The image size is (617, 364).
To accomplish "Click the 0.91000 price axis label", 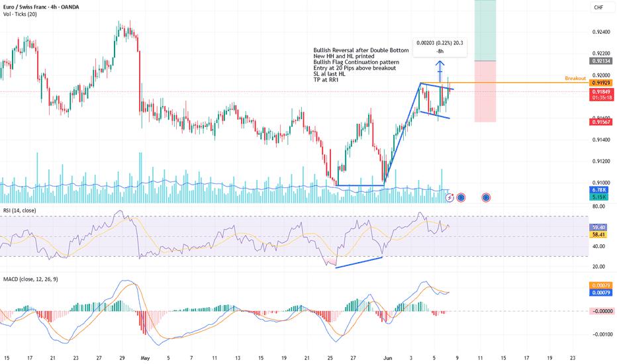I will pos(601,183).
